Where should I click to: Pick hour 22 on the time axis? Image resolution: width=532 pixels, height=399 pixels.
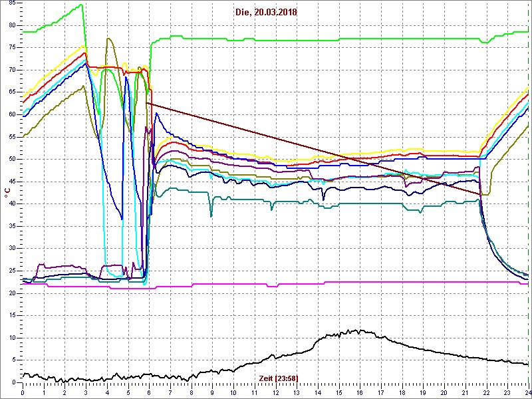point(486,392)
